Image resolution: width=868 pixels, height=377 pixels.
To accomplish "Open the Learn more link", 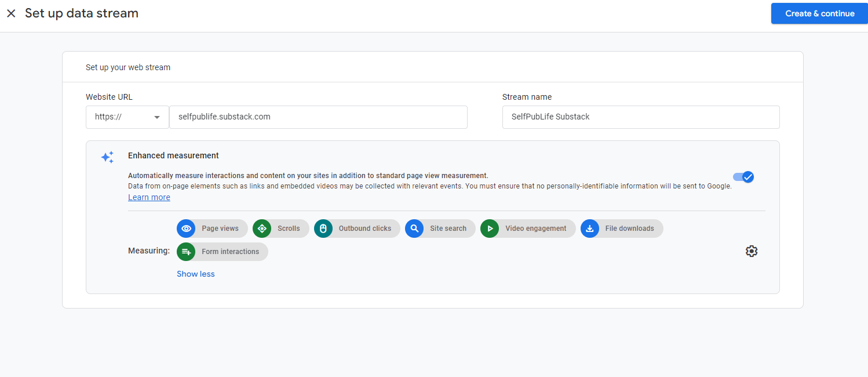I will [x=149, y=197].
